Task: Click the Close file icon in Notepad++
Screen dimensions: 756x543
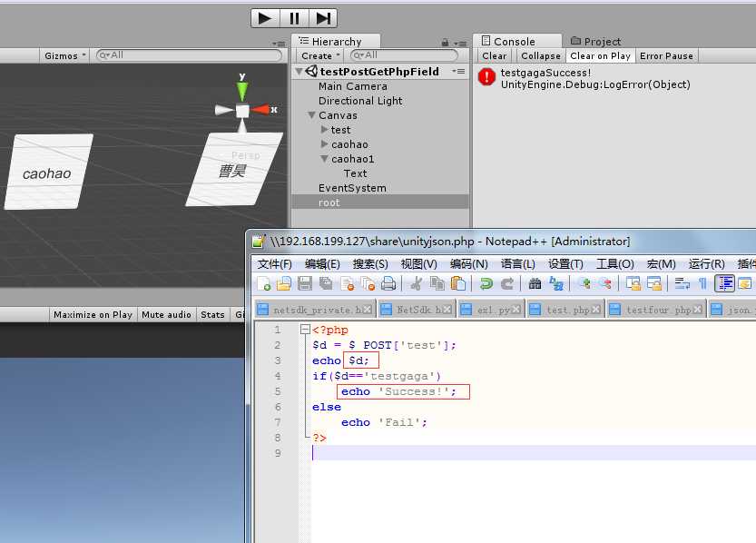Action: point(347,283)
